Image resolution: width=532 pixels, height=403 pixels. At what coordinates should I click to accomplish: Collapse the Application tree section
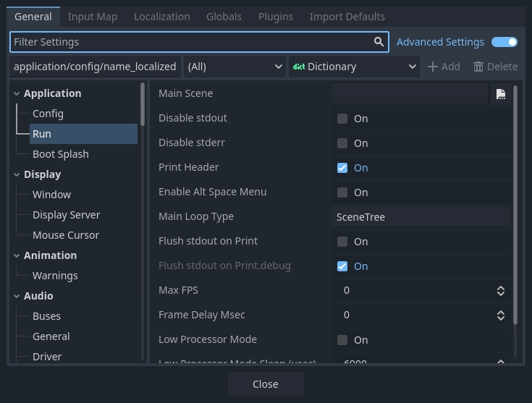(17, 93)
